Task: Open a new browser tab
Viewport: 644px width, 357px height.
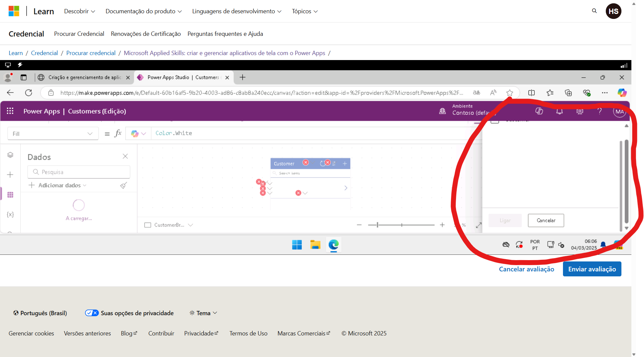Action: coord(243,77)
